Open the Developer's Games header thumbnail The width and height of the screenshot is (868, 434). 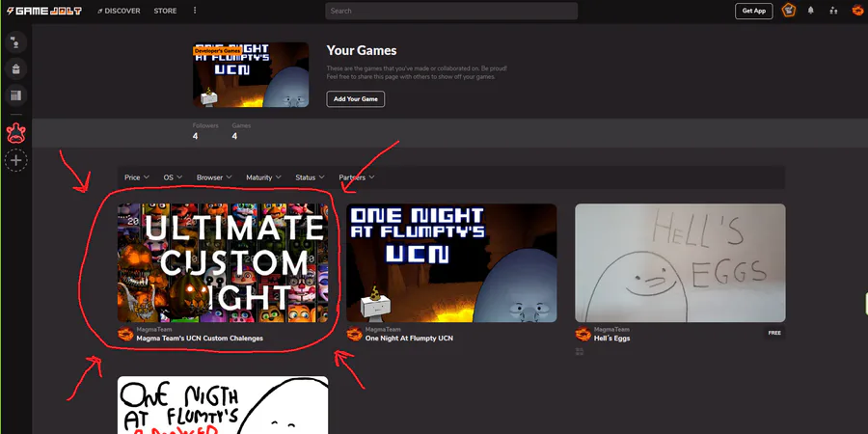tap(251, 74)
